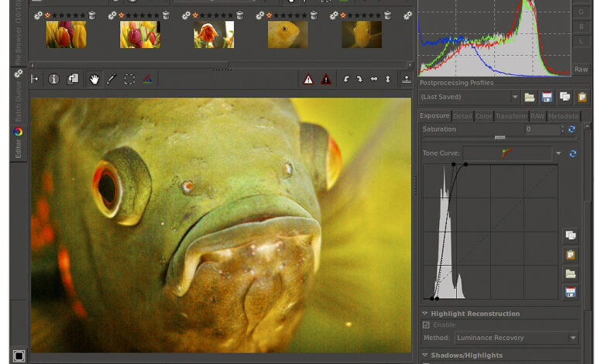Show image info overlay icon
604x364 pixels.
(54, 79)
